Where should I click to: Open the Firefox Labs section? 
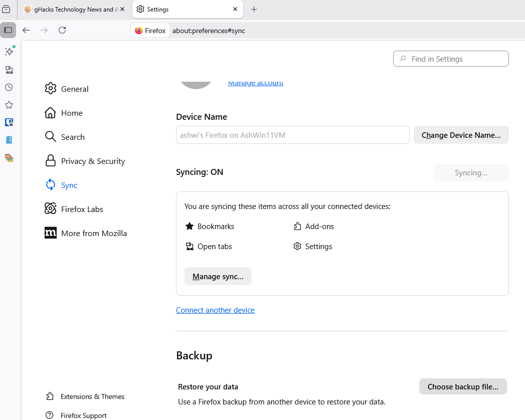point(82,209)
